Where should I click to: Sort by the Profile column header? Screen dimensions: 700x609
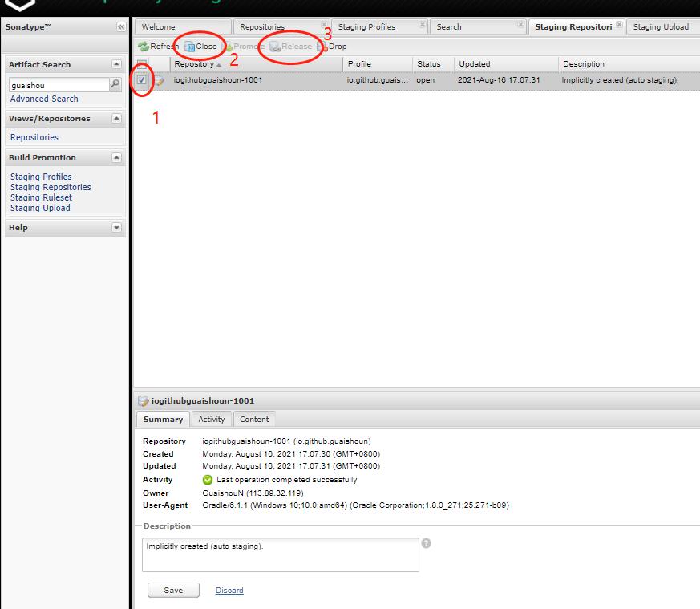click(378, 64)
